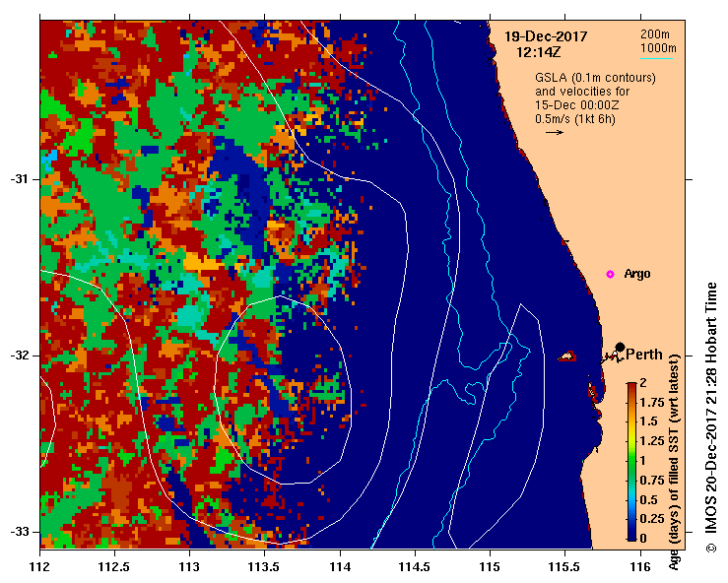Viewport: 728px width, 583px height.
Task: Click the 114 longitude axis label
Action: click(x=340, y=567)
